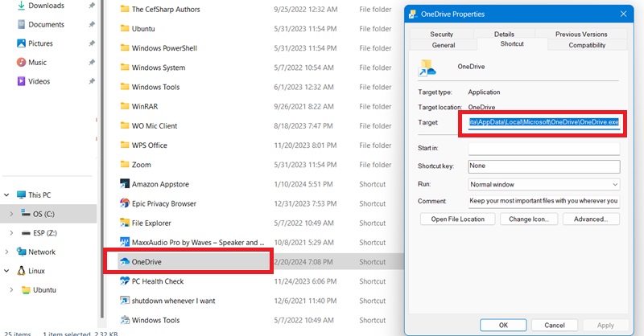
Task: Switch to the Security tab
Action: tap(441, 34)
